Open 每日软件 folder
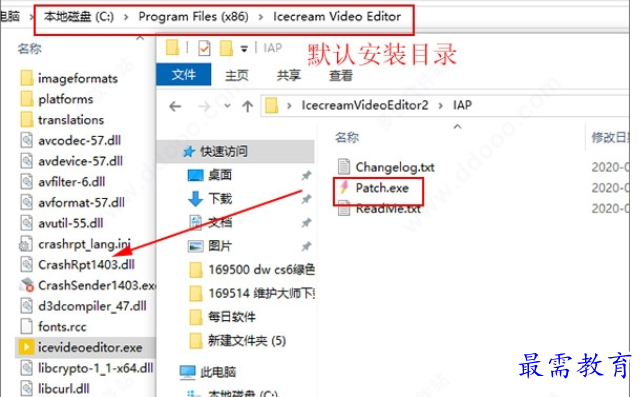Screen dimensions: 640x397 point(222,317)
